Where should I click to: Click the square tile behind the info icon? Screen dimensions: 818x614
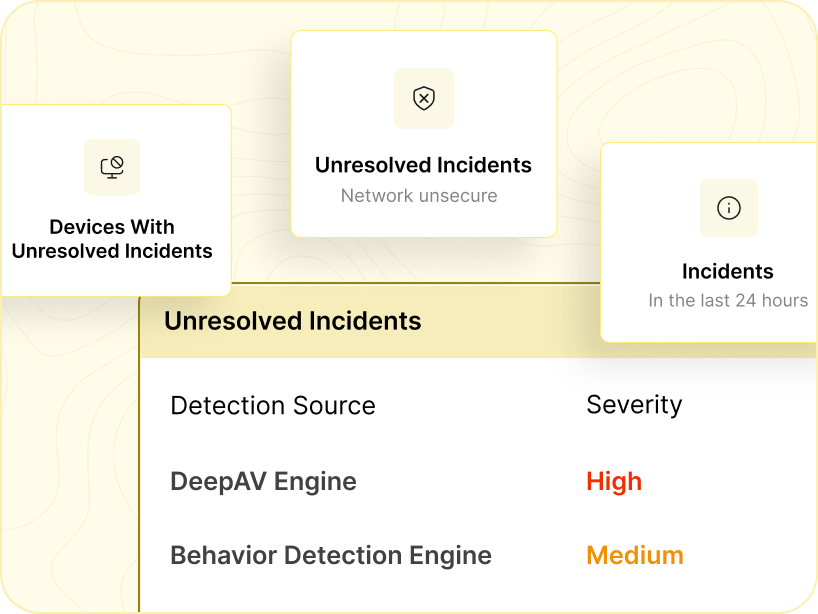tap(729, 208)
